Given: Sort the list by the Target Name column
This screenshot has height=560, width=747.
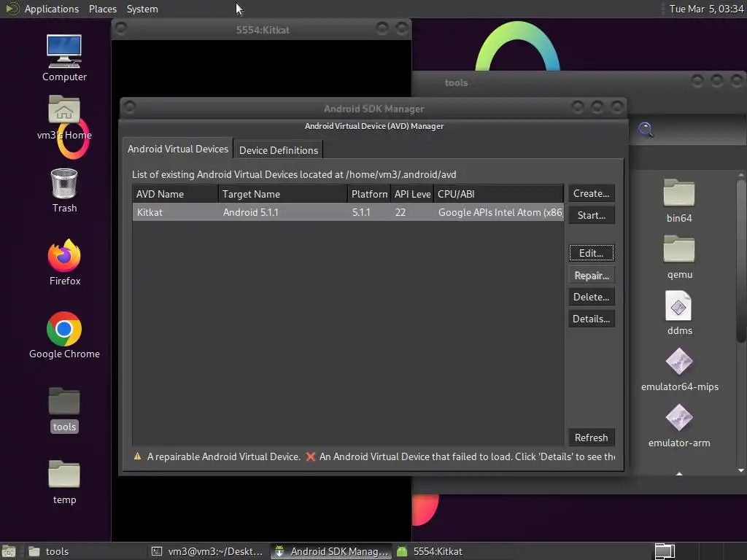Looking at the screenshot, I should (x=283, y=194).
